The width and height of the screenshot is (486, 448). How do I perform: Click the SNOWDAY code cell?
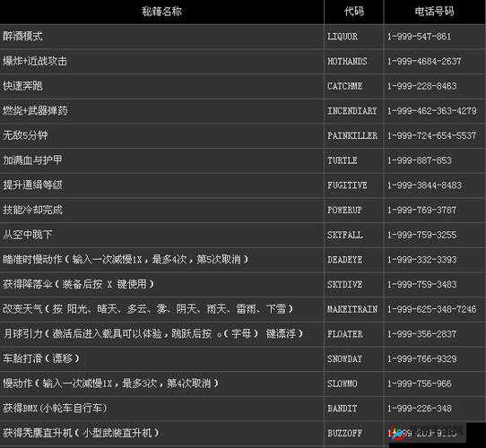344,358
